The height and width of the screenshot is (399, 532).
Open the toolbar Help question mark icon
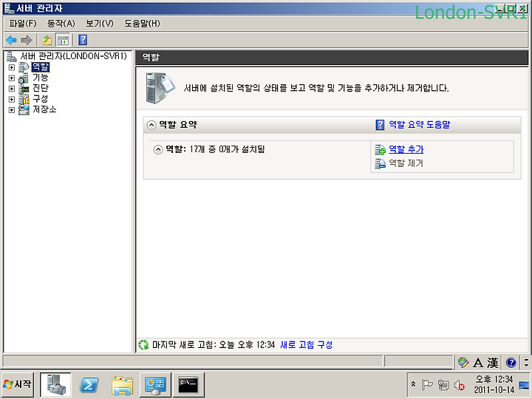coord(83,40)
